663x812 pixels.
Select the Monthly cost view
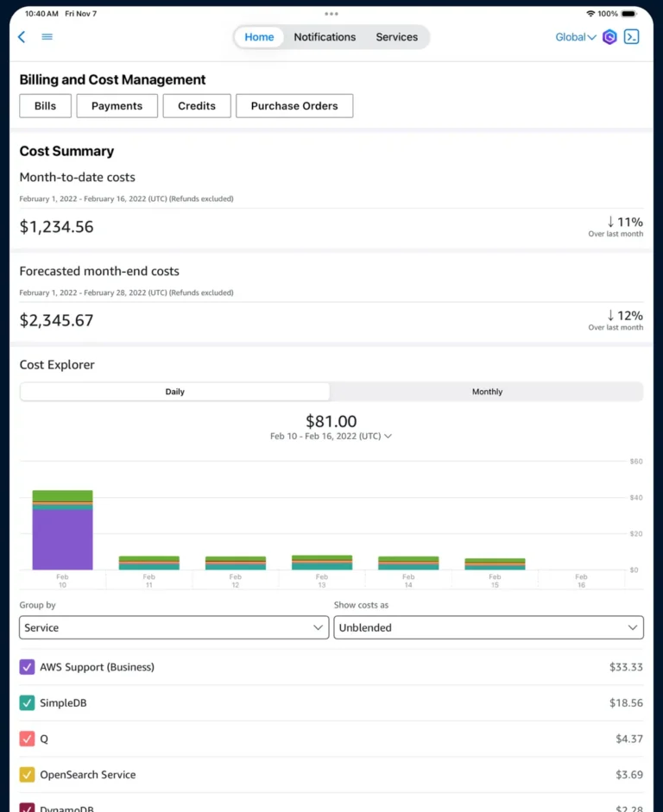tap(487, 392)
